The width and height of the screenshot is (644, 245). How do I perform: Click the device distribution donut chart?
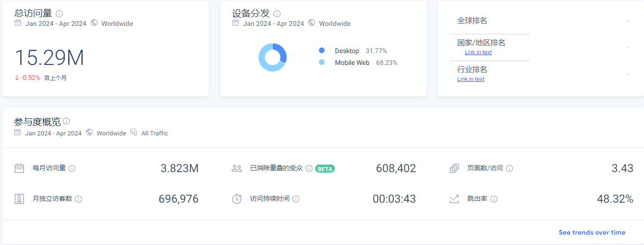click(272, 57)
